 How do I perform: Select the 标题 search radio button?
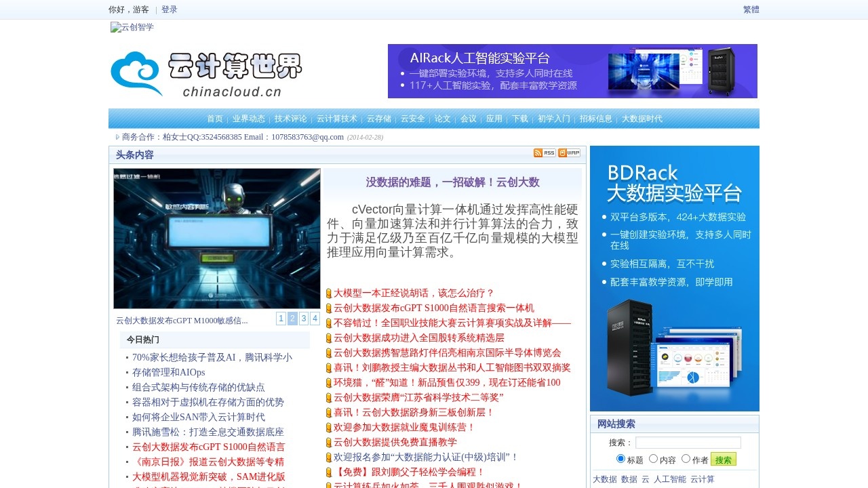pos(620,458)
